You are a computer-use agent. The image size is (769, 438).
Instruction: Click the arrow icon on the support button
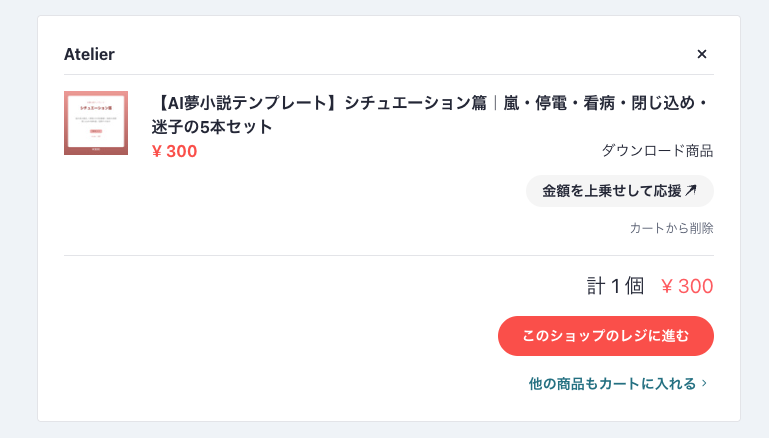pyautogui.click(x=690, y=191)
